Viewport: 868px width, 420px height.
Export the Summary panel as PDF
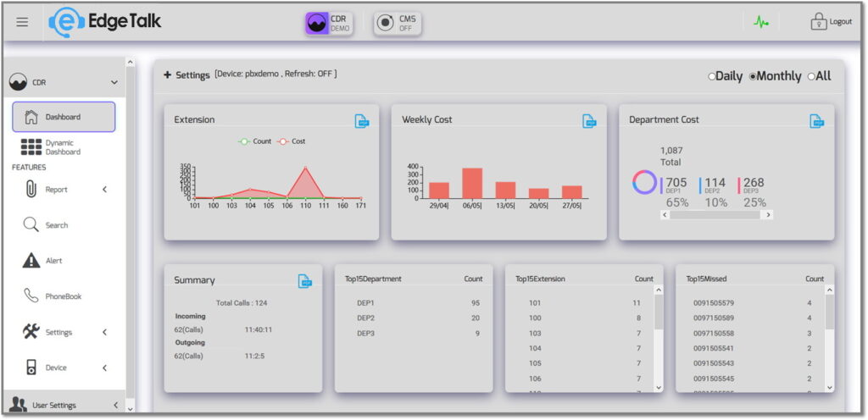pyautogui.click(x=305, y=280)
